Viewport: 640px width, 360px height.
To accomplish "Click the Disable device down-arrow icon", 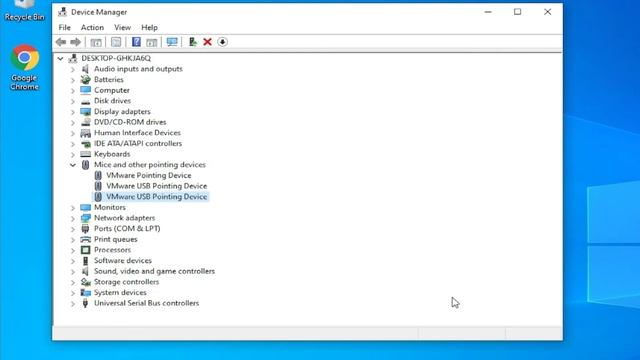I will pyautogui.click(x=222, y=42).
